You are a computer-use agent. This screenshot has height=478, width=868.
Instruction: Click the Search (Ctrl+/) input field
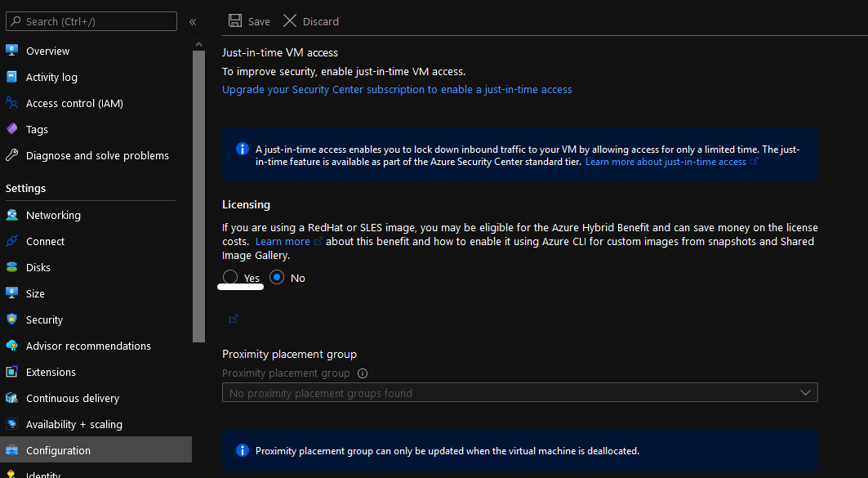(x=91, y=21)
